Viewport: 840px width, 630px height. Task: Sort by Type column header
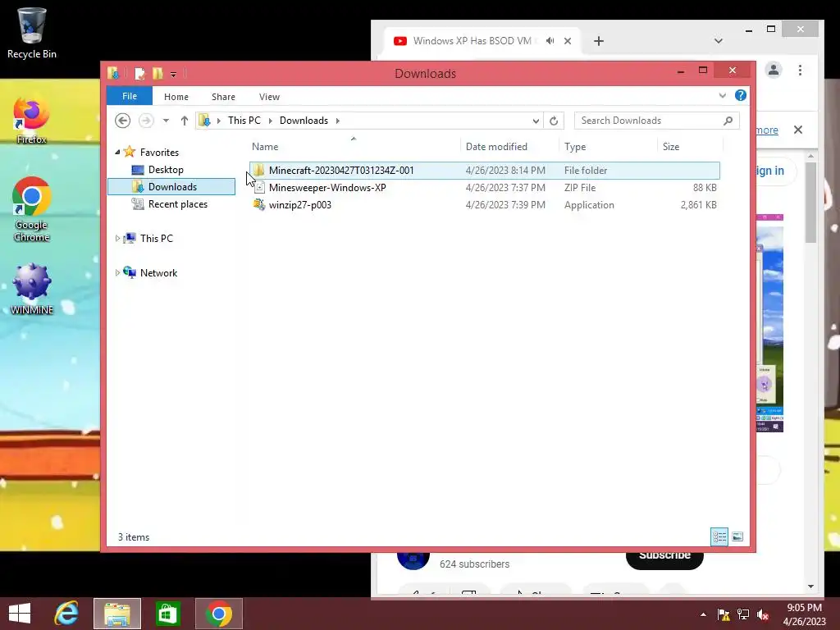pos(608,147)
